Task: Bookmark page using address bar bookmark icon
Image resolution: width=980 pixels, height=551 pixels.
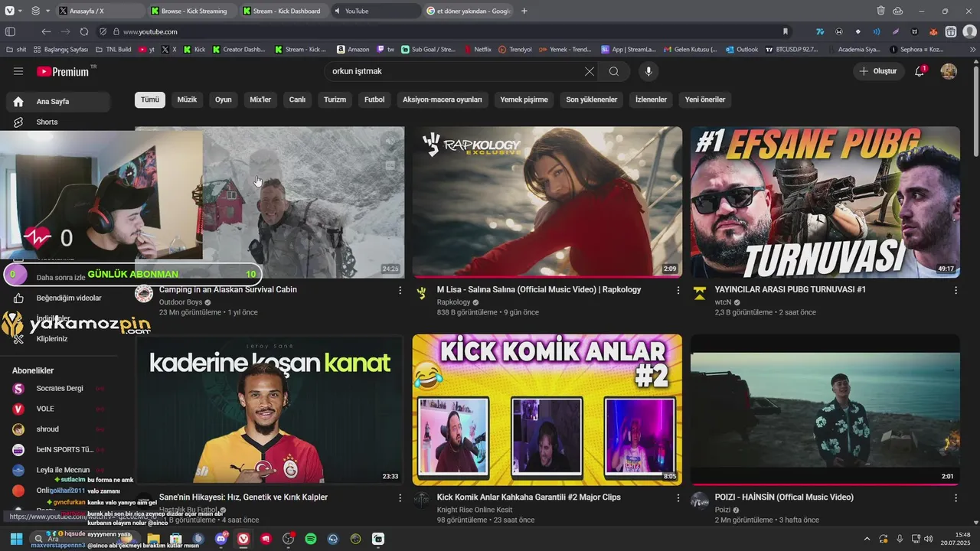Action: click(785, 31)
